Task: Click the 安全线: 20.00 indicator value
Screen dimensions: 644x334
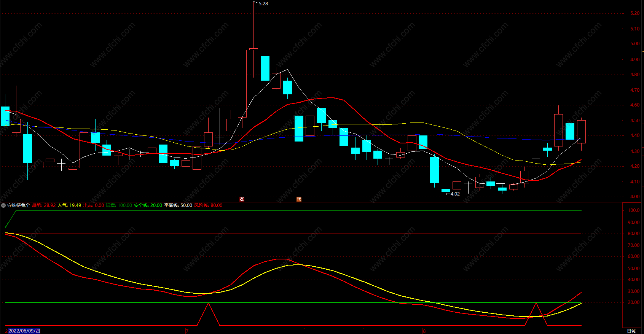Action: 148,205
